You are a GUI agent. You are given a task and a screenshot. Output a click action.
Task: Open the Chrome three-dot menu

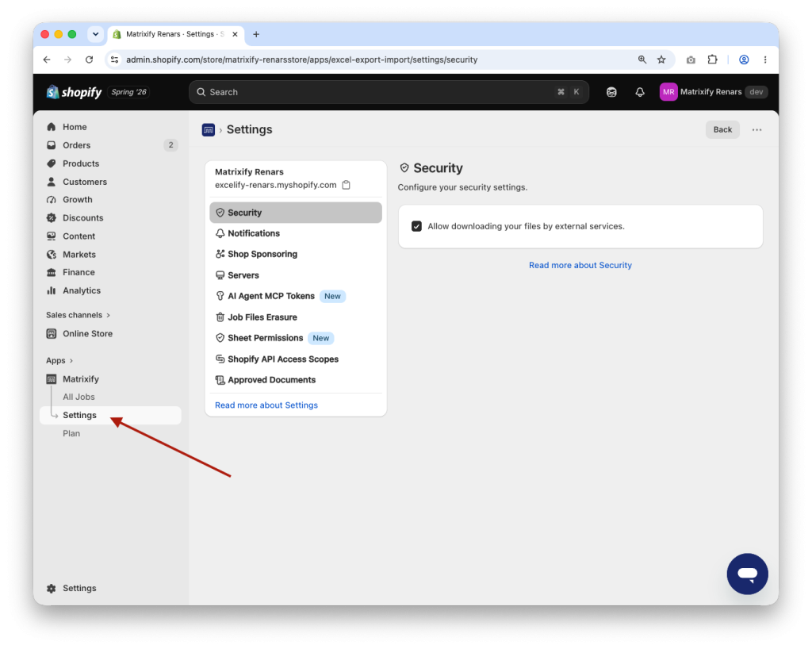point(765,60)
